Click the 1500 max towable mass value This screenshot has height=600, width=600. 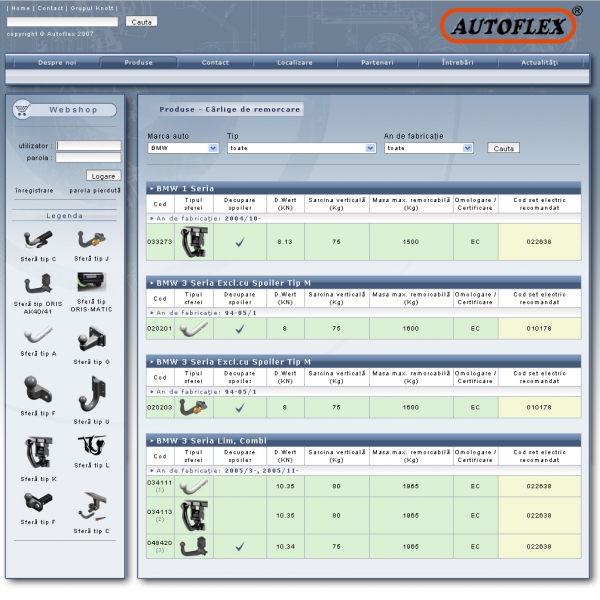pyautogui.click(x=411, y=242)
